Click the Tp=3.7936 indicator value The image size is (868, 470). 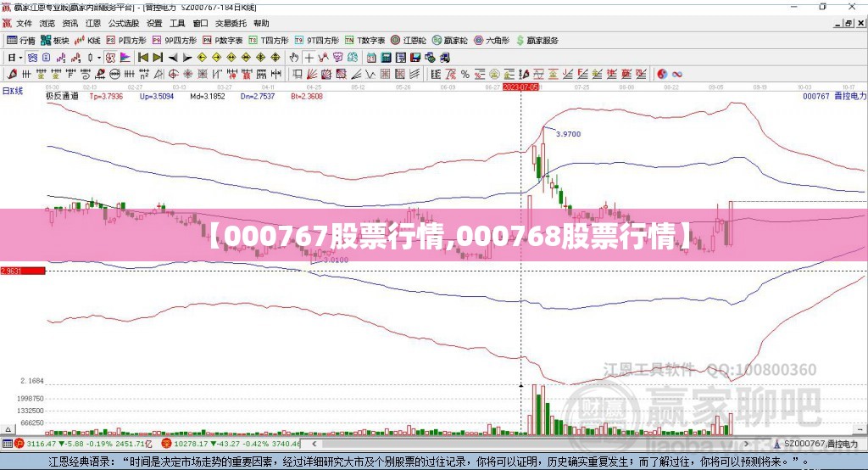point(106,97)
